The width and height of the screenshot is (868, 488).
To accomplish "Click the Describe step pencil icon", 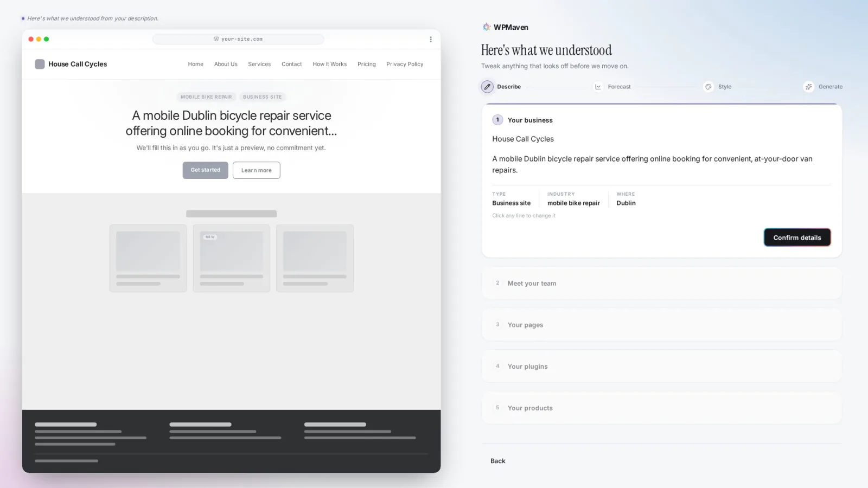I will pyautogui.click(x=487, y=87).
